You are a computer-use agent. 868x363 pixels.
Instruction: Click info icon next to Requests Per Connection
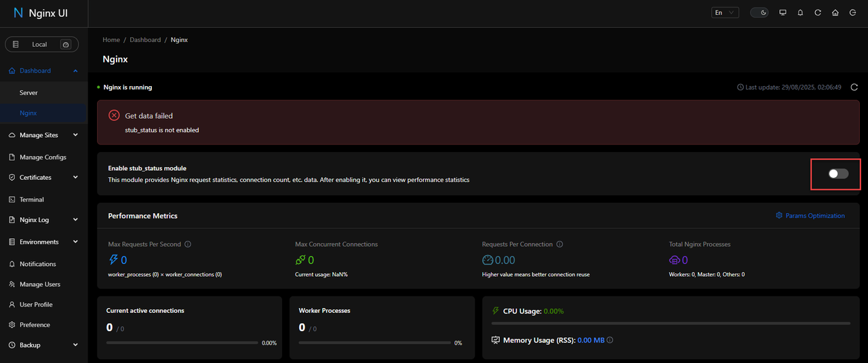(559, 244)
